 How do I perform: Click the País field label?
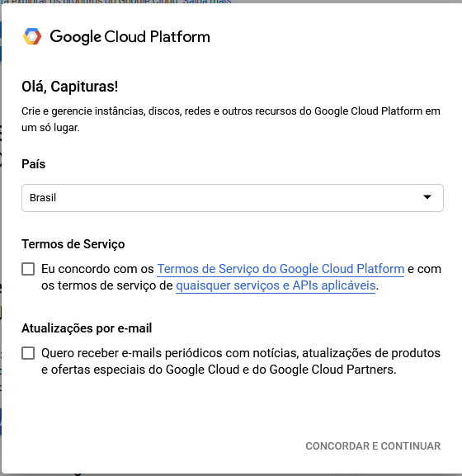[33, 164]
